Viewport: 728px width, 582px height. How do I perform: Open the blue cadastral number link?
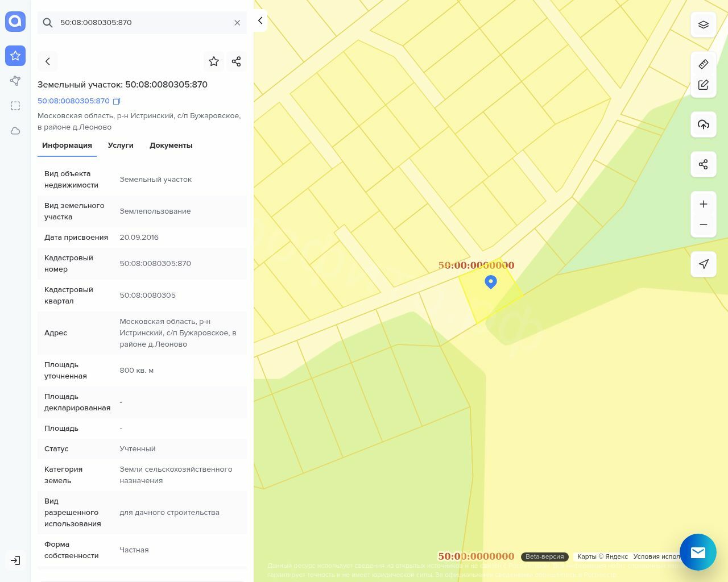[x=73, y=101]
